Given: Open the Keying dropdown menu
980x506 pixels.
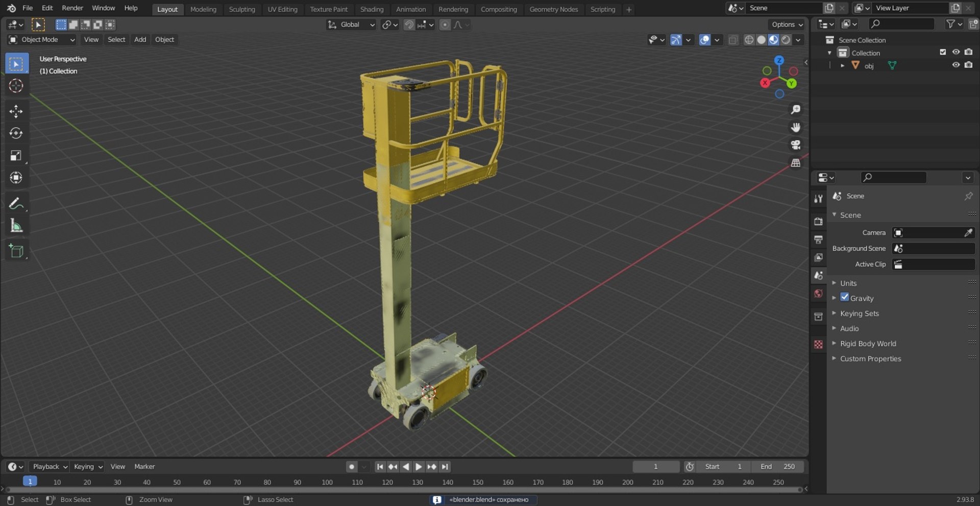Looking at the screenshot, I should click(88, 467).
